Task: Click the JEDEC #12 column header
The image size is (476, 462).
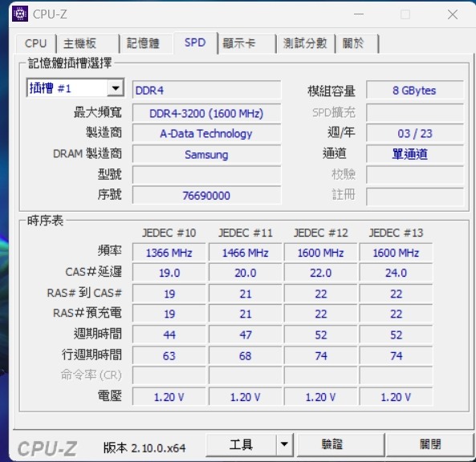Action: coord(321,233)
